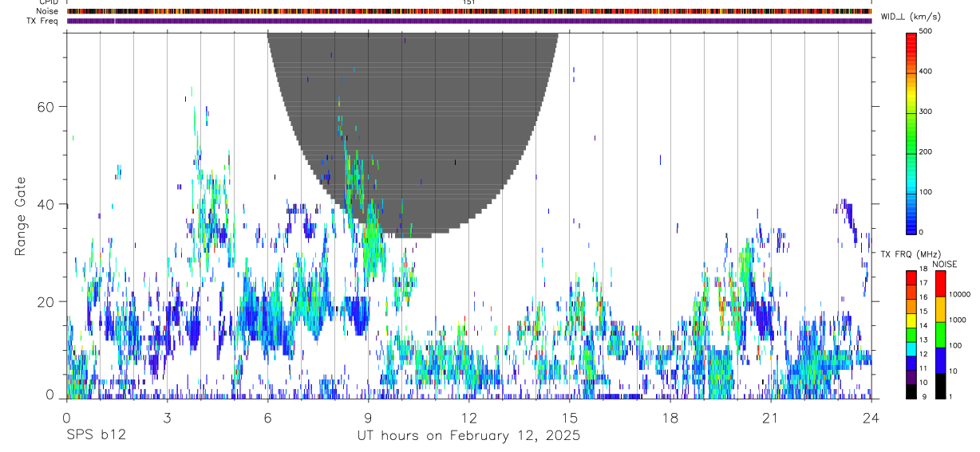Image resolution: width=980 pixels, height=452 pixels.
Task: Click the 200 tick on width colorbar
Action: [927, 151]
